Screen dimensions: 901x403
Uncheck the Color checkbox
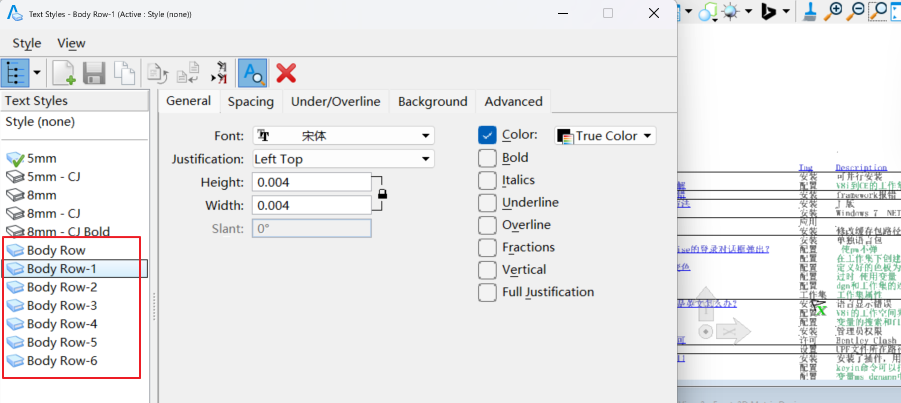488,135
